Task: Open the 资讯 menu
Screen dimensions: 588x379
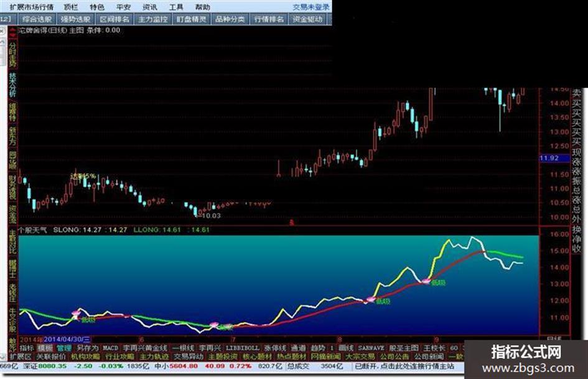Action: [150, 7]
